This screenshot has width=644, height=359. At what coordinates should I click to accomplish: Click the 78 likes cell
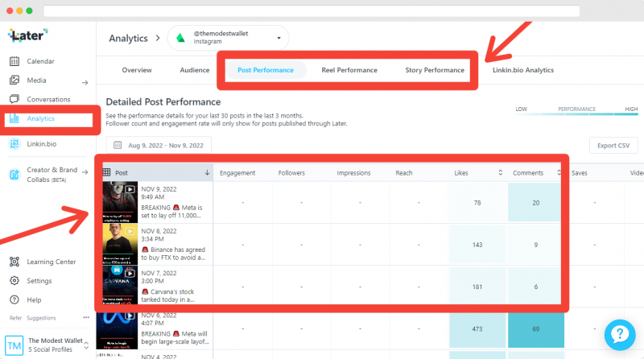[x=477, y=203]
